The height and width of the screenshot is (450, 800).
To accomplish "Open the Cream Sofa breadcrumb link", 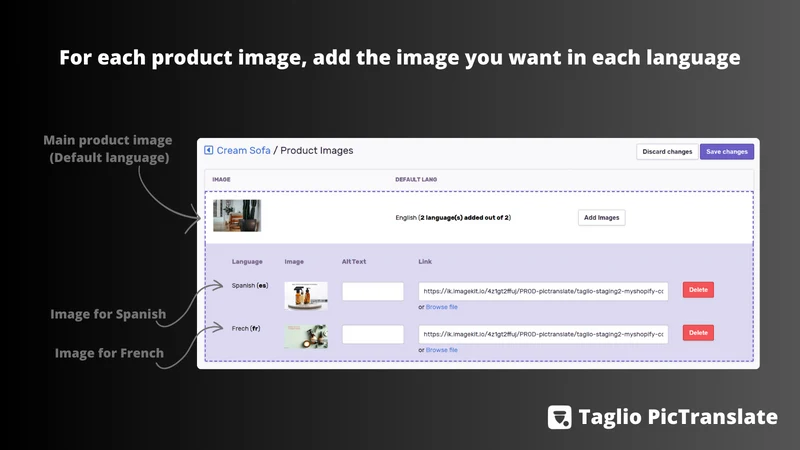I will (243, 151).
